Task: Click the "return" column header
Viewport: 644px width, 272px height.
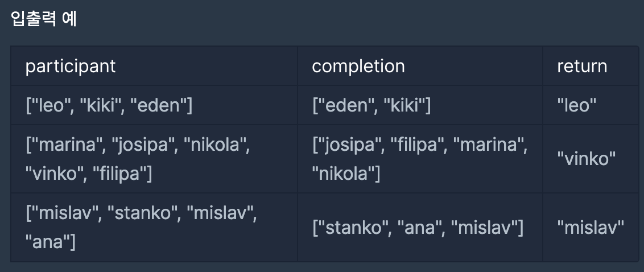Action: (582, 66)
